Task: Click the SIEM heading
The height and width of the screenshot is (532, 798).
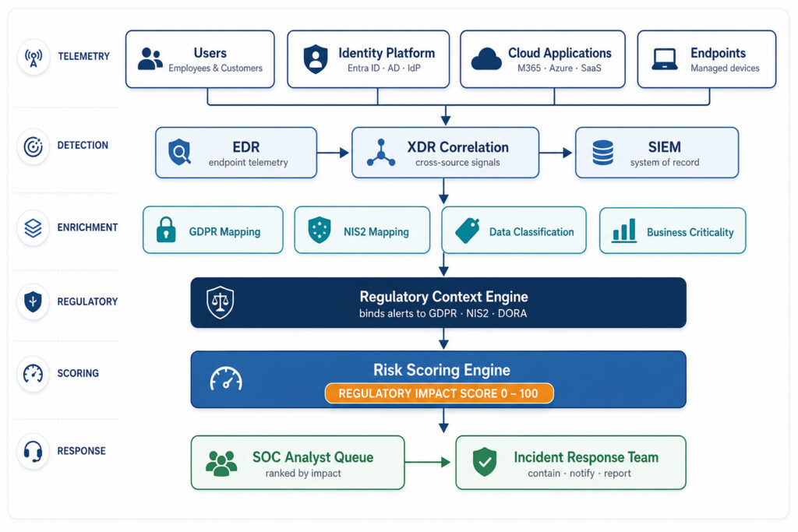Action: point(664,147)
